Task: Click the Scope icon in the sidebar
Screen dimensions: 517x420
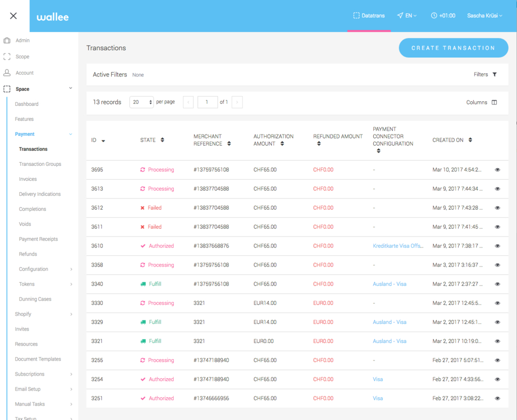Action: 6,56
